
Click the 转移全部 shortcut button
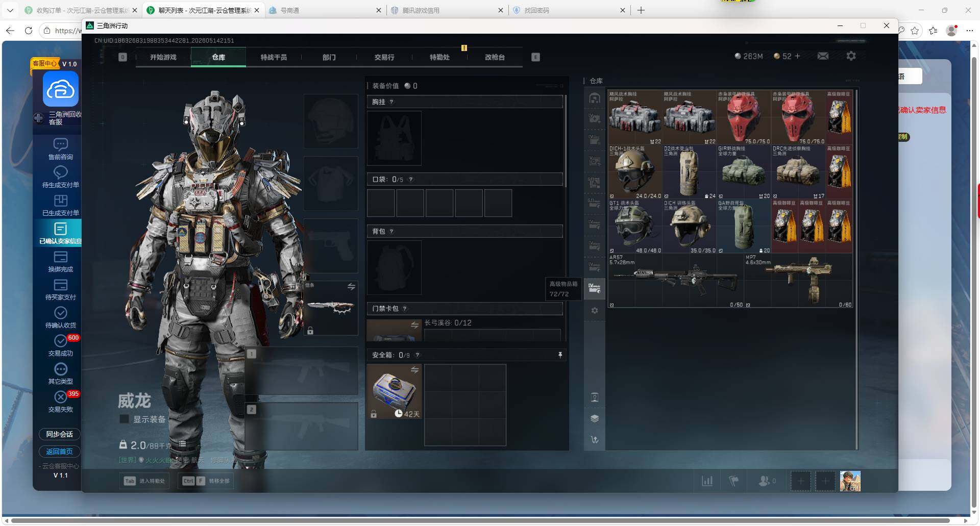tap(206, 481)
